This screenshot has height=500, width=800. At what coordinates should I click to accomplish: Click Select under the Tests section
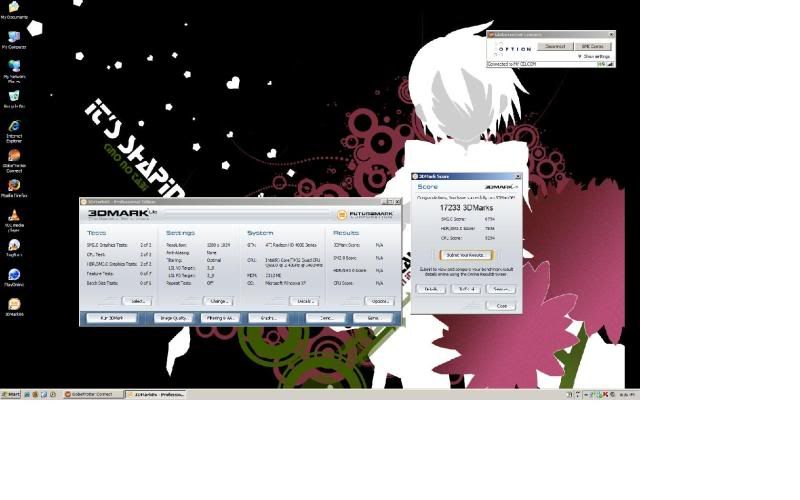(137, 301)
